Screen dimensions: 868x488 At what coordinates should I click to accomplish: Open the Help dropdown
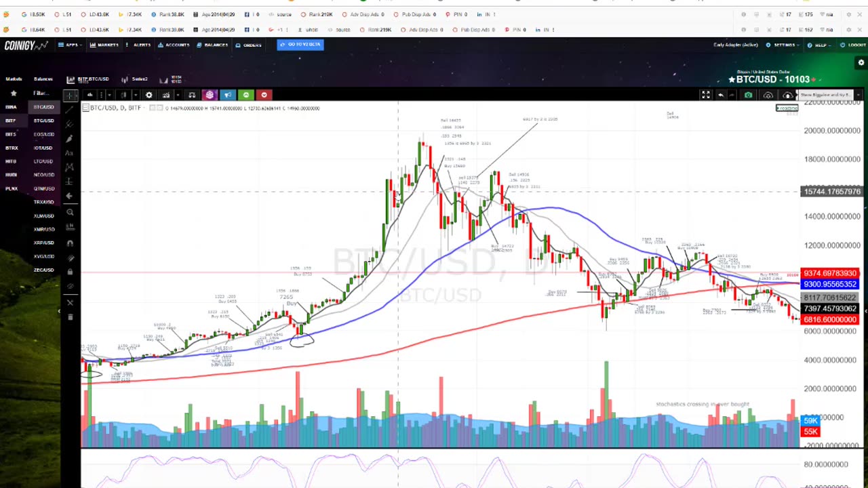819,45
